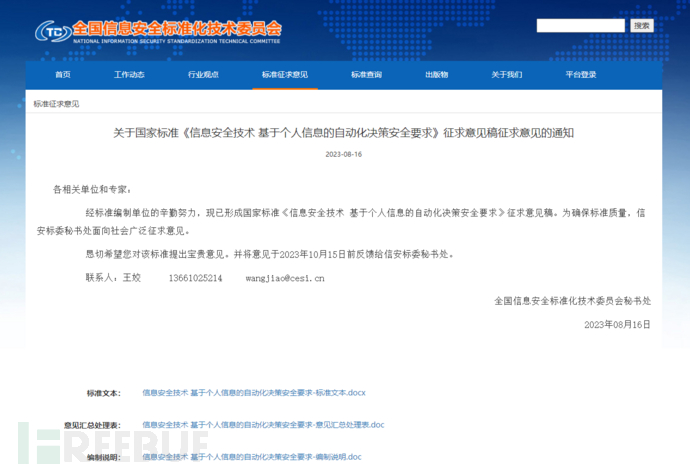690x471 pixels.
Task: Go to 行业观点 section
Action: [x=203, y=75]
